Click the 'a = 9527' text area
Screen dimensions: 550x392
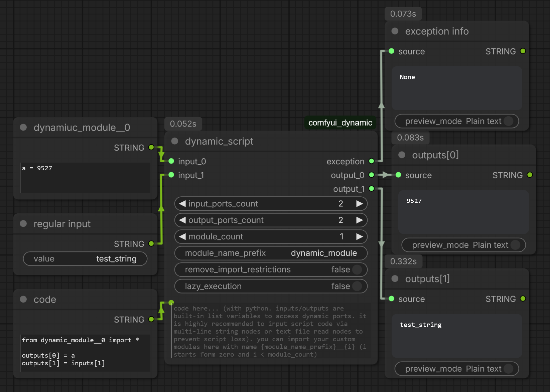[x=85, y=178]
